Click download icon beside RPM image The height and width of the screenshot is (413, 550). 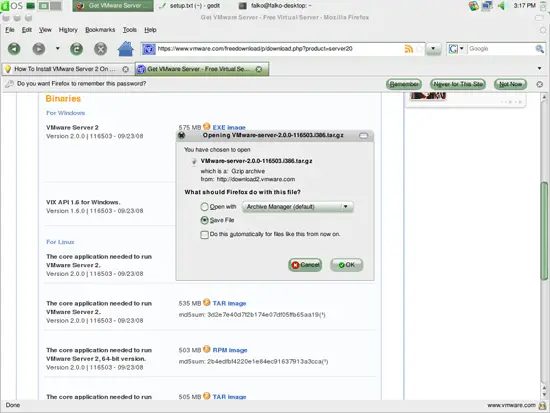[207, 349]
